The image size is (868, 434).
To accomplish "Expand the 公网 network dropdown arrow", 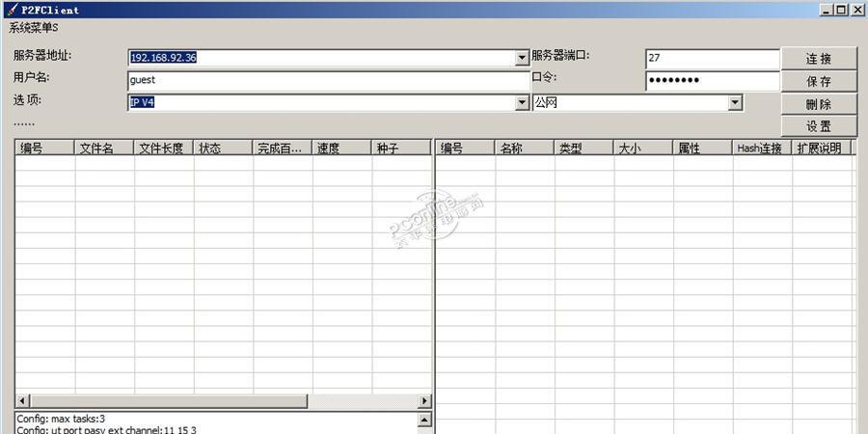I will 735,102.
